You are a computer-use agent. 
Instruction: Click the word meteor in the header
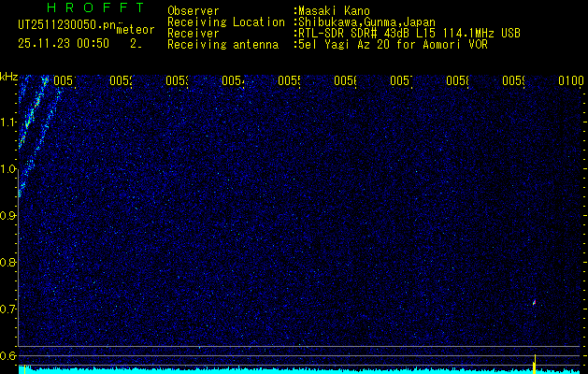click(136, 30)
